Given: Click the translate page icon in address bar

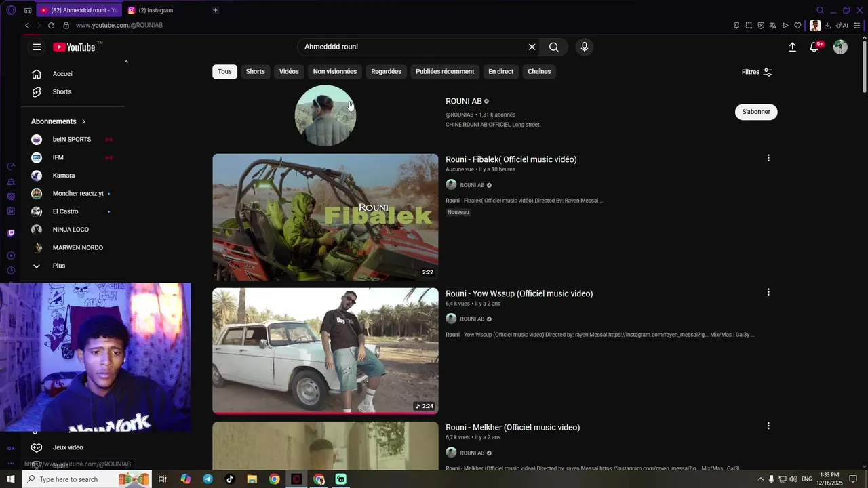Looking at the screenshot, I should pyautogui.click(x=773, y=26).
